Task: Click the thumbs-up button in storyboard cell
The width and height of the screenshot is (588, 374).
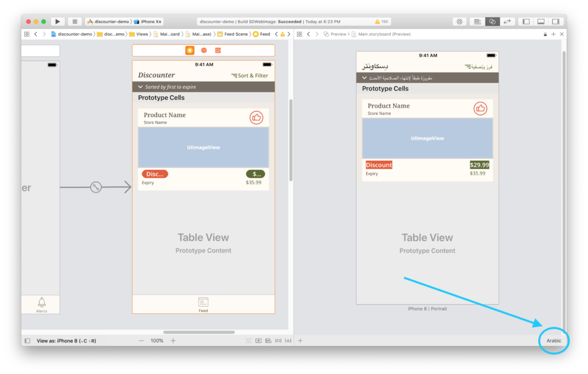Action: [256, 118]
